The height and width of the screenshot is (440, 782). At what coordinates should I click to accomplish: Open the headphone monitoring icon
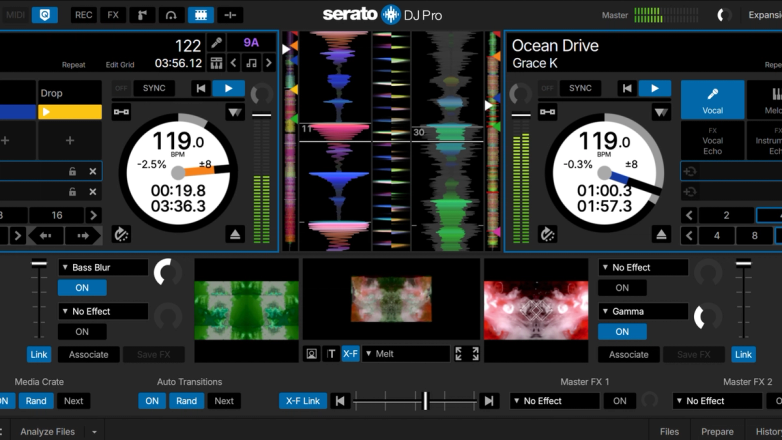(171, 15)
